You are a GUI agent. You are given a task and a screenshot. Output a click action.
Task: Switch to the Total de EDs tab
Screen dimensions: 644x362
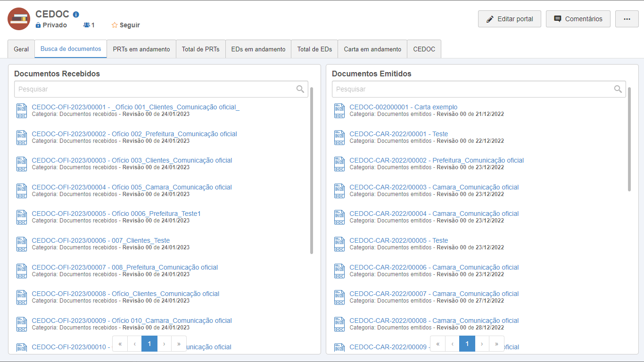pyautogui.click(x=314, y=49)
